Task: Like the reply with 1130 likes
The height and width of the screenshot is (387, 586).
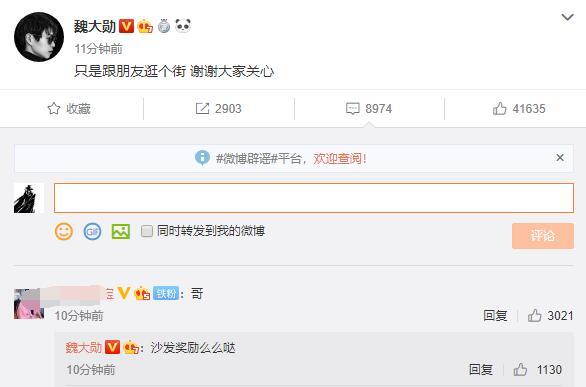Action: pyautogui.click(x=520, y=369)
